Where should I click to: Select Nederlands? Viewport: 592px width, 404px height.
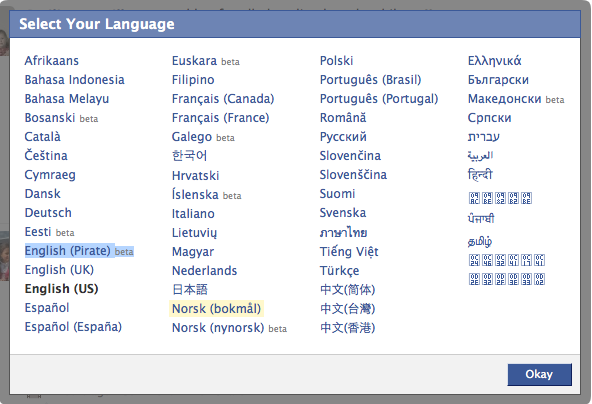coord(204,270)
